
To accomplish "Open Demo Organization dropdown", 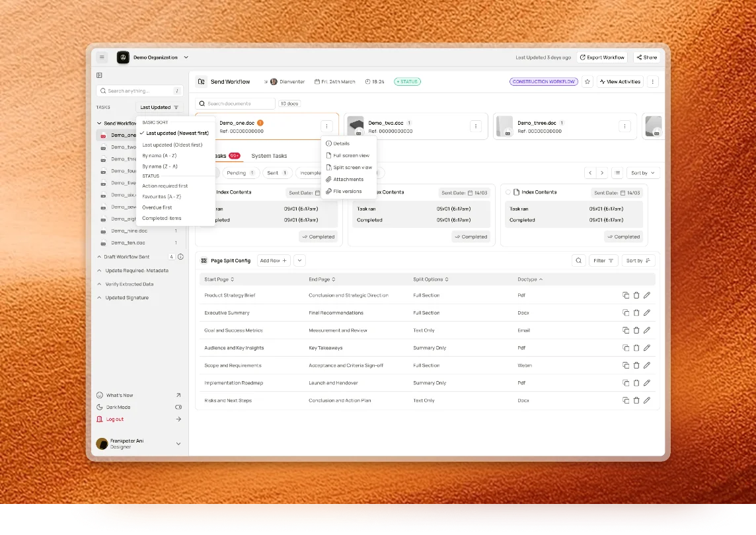I will 186,57.
